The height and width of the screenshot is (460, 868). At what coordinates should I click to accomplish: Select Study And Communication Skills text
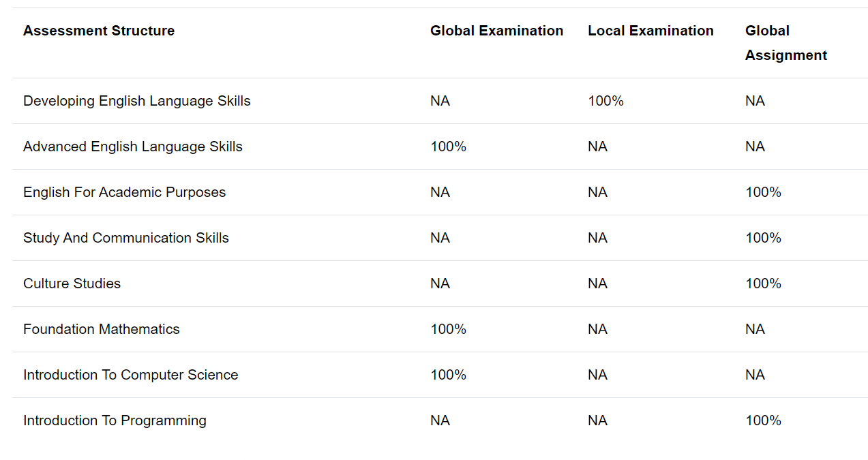pos(126,238)
